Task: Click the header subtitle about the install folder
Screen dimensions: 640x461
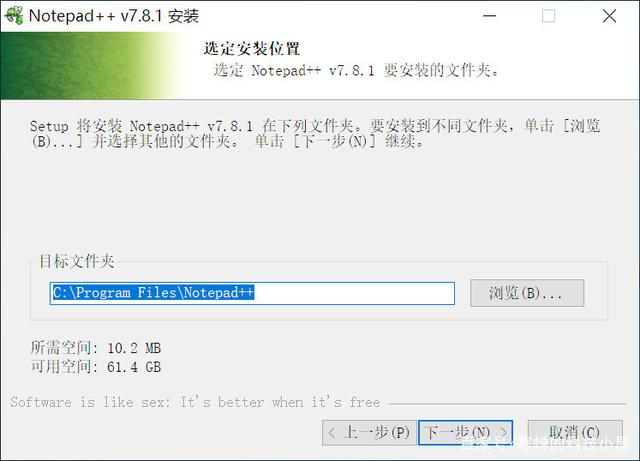Action: 356,70
